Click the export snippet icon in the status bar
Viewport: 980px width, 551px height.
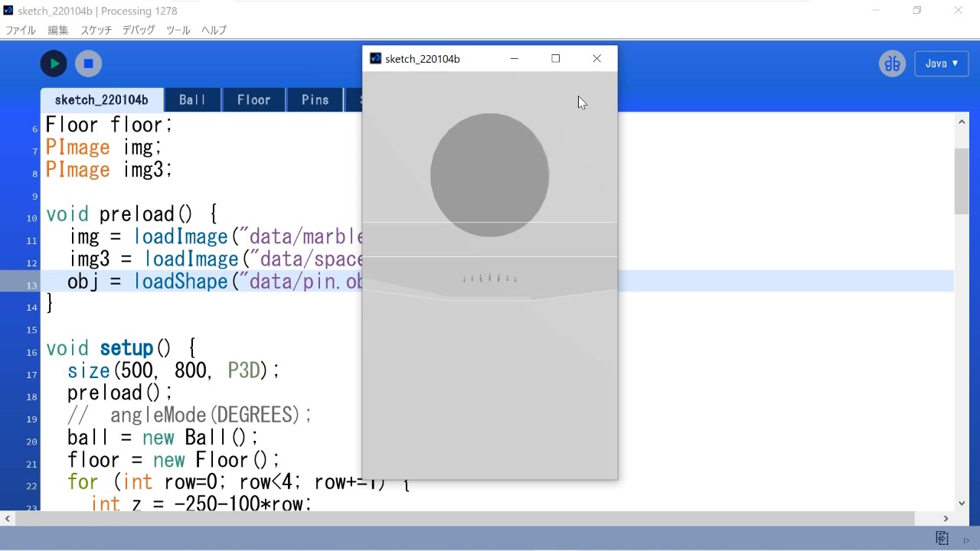click(941, 537)
